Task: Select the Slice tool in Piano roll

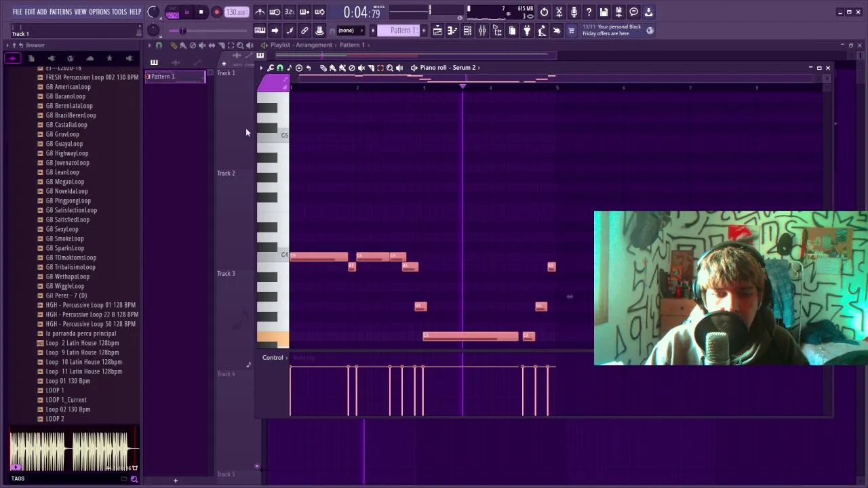Action: coord(370,68)
